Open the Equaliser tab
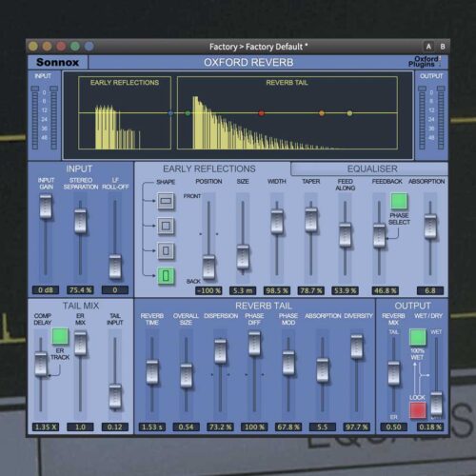The image size is (476, 476). 369,169
